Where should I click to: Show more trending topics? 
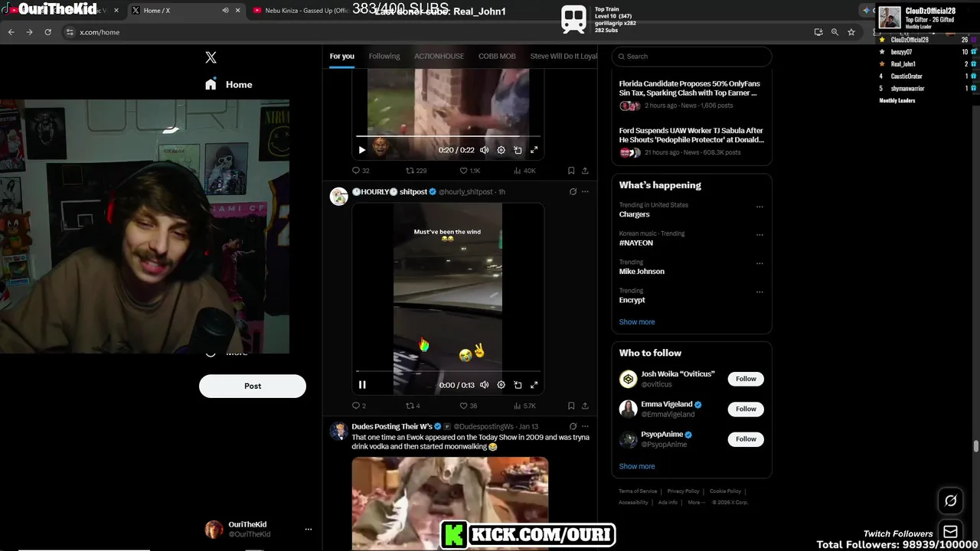(x=637, y=322)
